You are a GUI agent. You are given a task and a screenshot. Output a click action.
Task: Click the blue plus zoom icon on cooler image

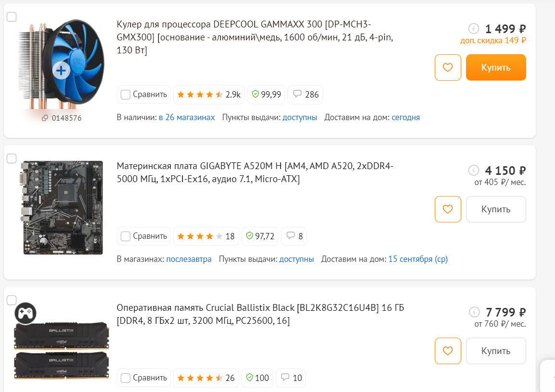[x=61, y=70]
